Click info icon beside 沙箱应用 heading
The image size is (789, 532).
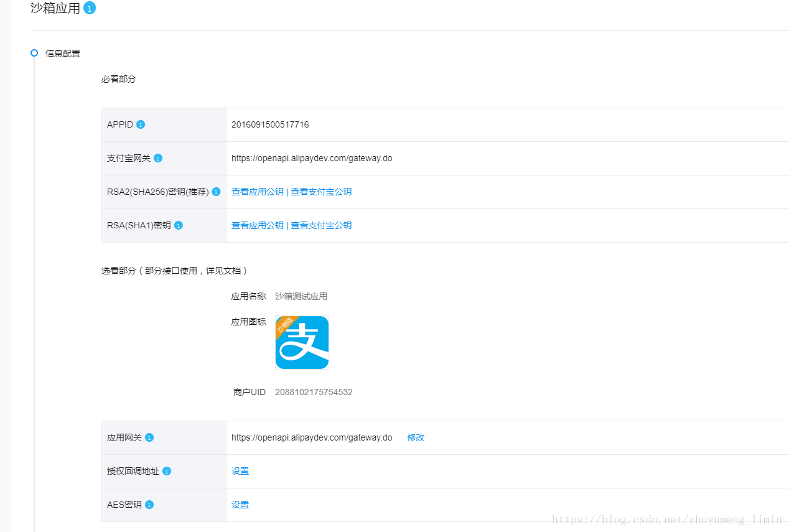pos(90,9)
